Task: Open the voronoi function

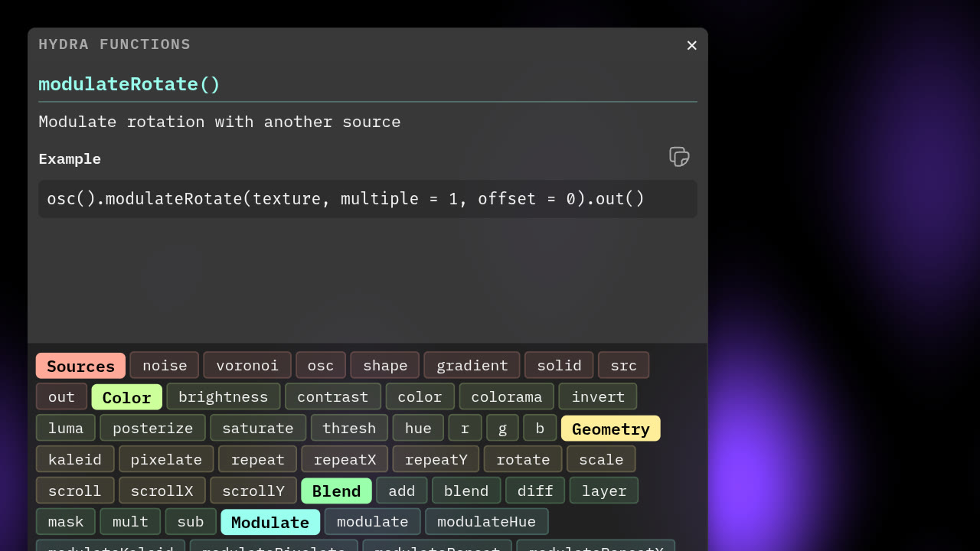Action: point(247,365)
